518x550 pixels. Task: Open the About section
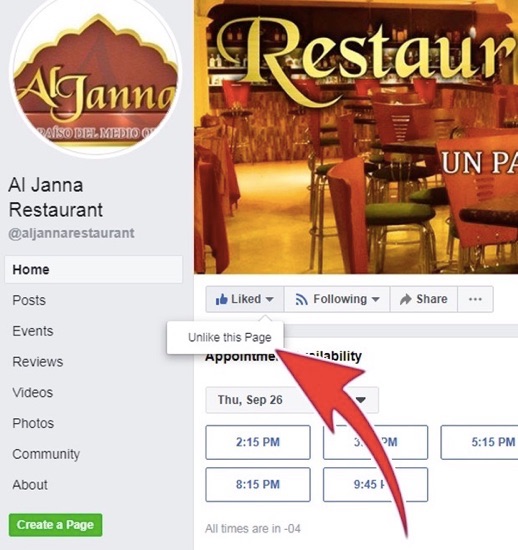click(x=30, y=485)
